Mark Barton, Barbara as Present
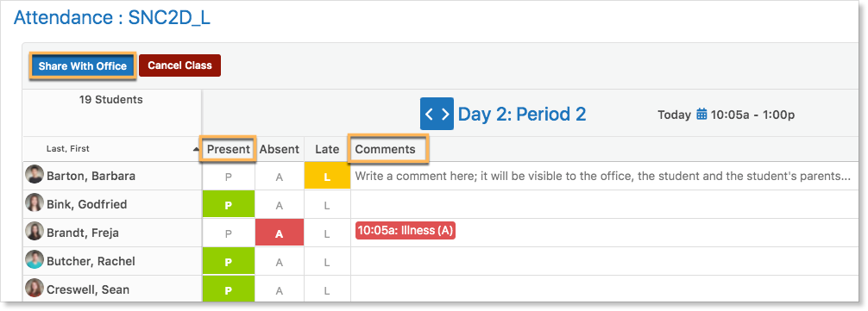Screen dimensions: 868x311 228,177
